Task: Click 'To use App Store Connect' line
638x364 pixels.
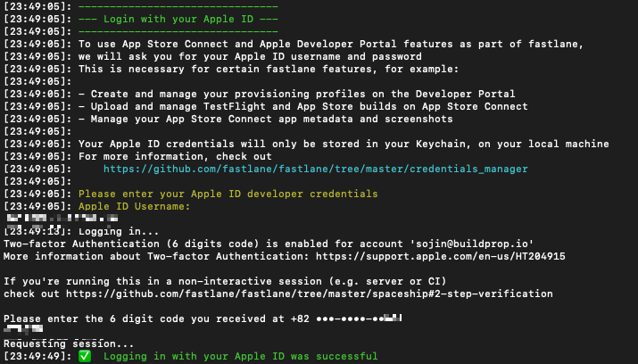Action: 331,44
